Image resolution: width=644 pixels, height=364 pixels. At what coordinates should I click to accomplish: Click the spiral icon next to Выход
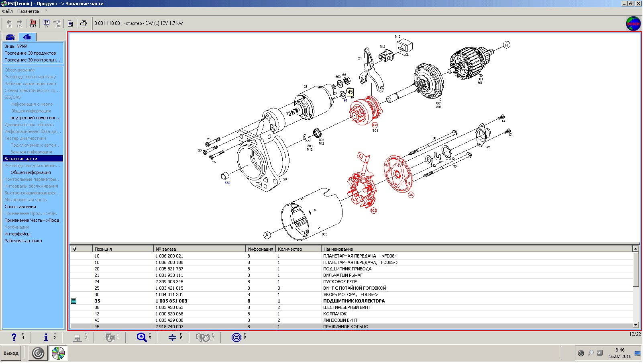coord(38,354)
